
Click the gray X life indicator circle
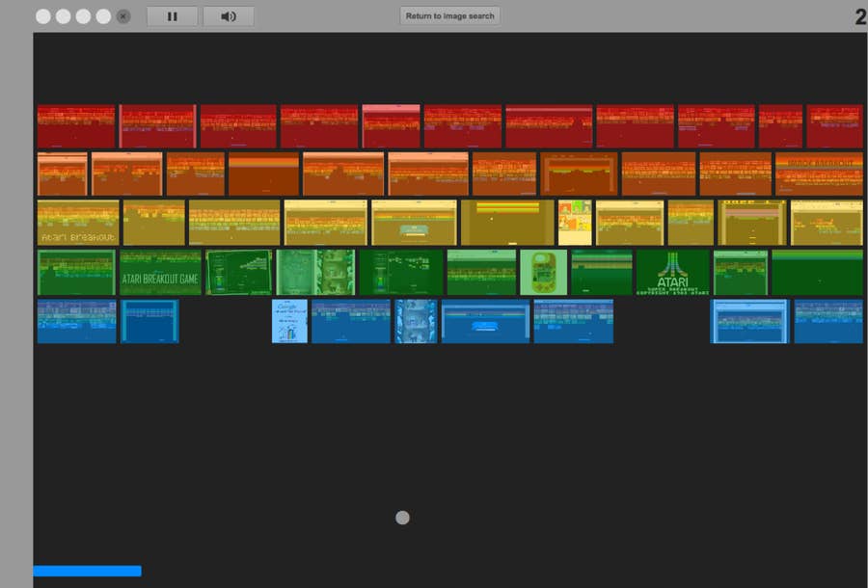tap(123, 16)
